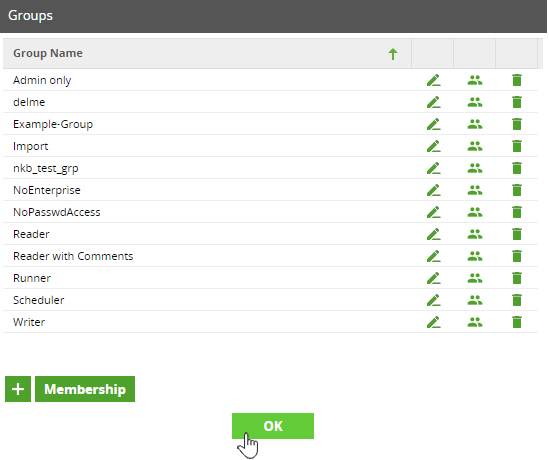Add a new group with plus button
Screen dimensions: 549x460
pyautogui.click(x=18, y=389)
